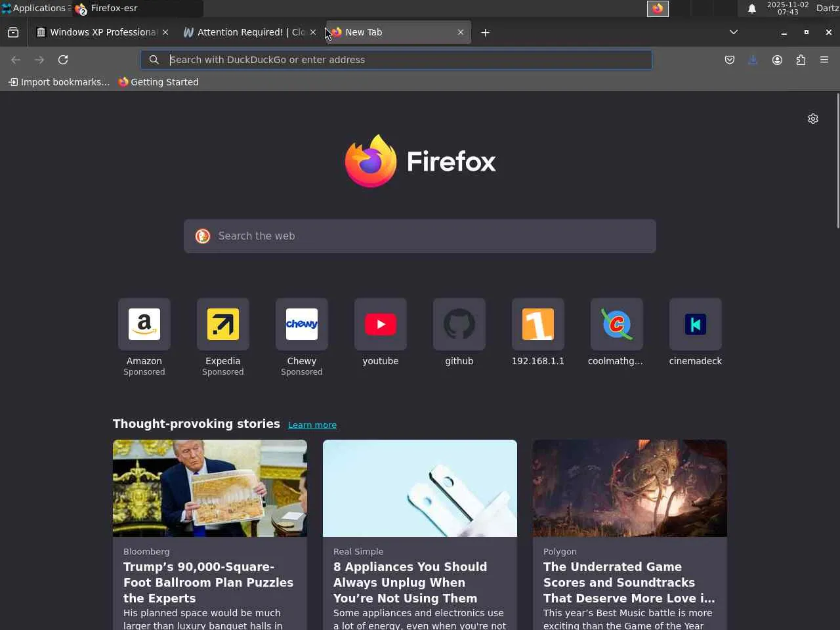Screen dimensions: 840x630
Task: Go back one page
Action: point(16,60)
